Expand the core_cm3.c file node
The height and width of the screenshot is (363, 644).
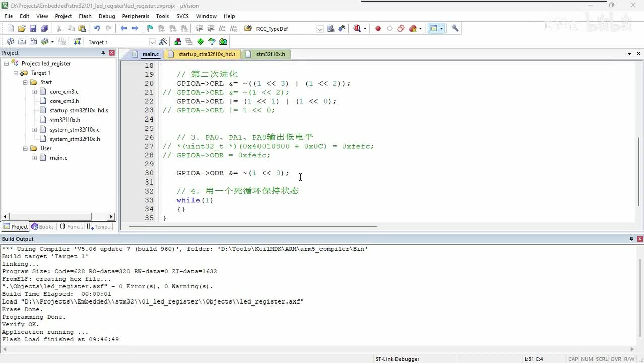[x=35, y=92]
